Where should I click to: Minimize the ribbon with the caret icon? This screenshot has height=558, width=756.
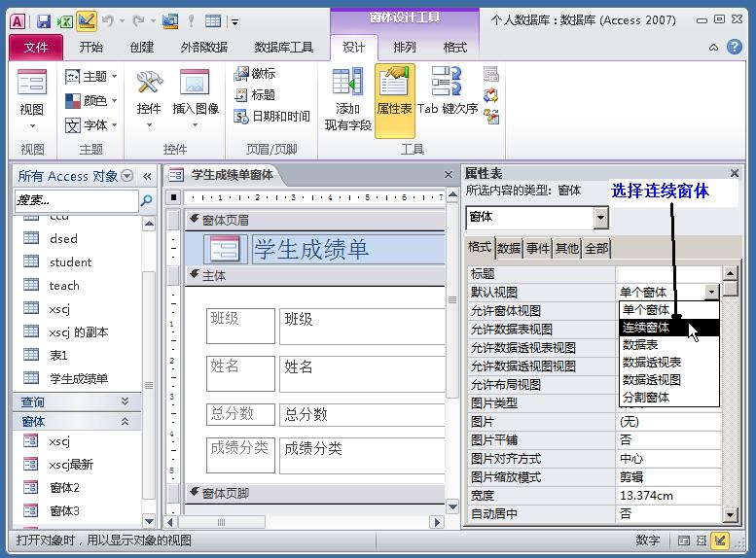(x=713, y=48)
